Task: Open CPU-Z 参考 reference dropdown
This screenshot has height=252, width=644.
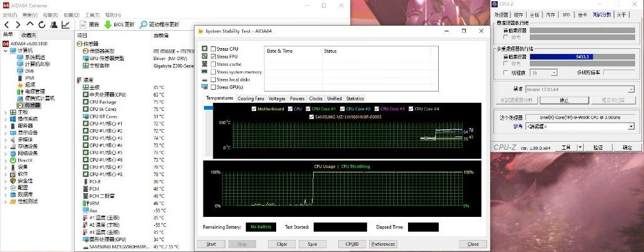Action: 580,127
